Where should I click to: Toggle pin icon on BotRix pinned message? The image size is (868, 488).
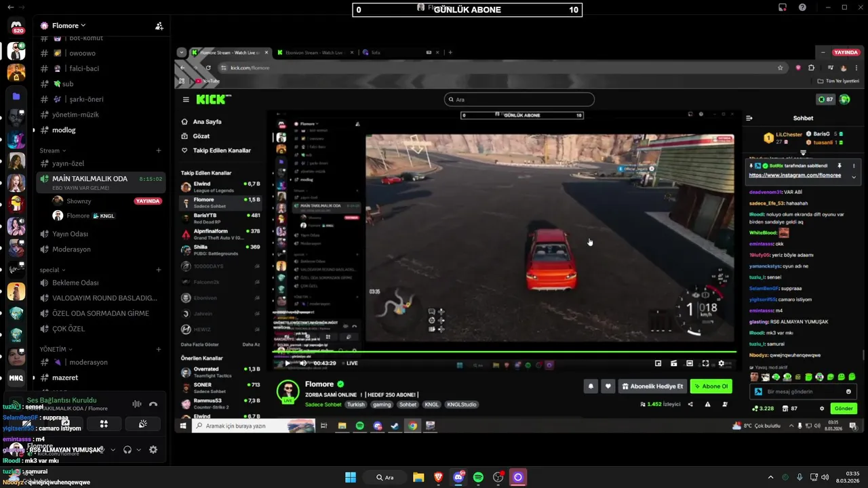[840, 165]
